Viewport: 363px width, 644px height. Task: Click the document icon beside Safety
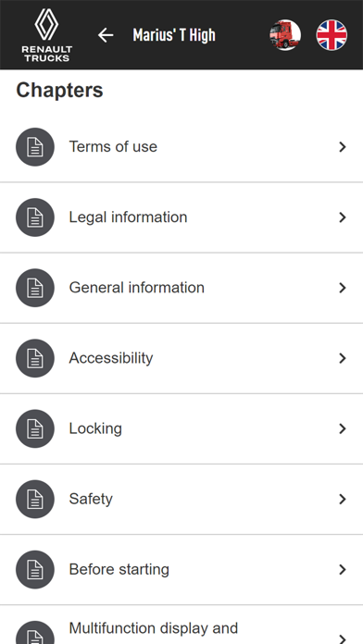pos(35,499)
